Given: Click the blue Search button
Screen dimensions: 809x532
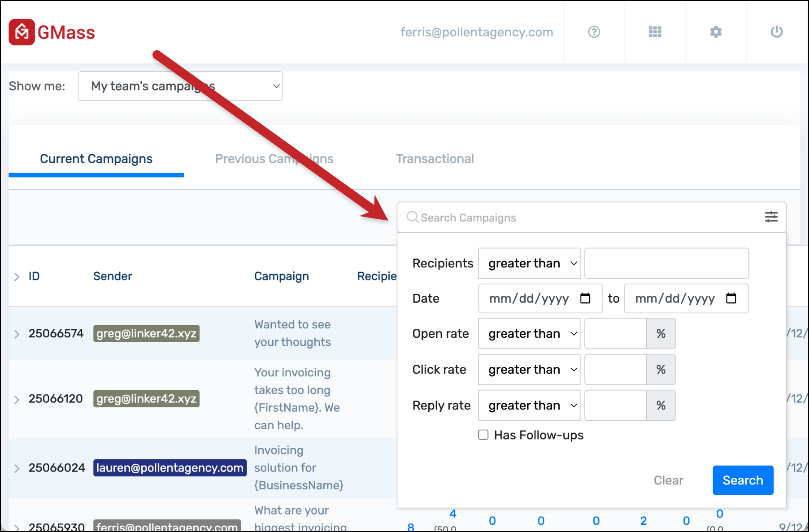Looking at the screenshot, I should [743, 480].
